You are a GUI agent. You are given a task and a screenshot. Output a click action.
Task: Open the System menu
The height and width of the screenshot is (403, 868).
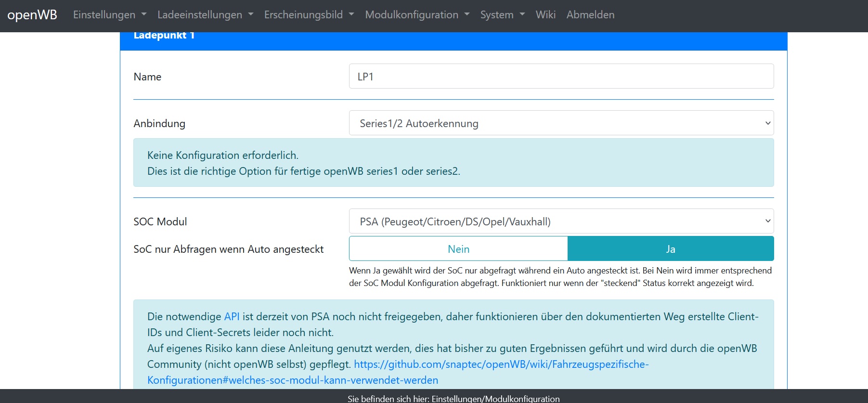(502, 15)
